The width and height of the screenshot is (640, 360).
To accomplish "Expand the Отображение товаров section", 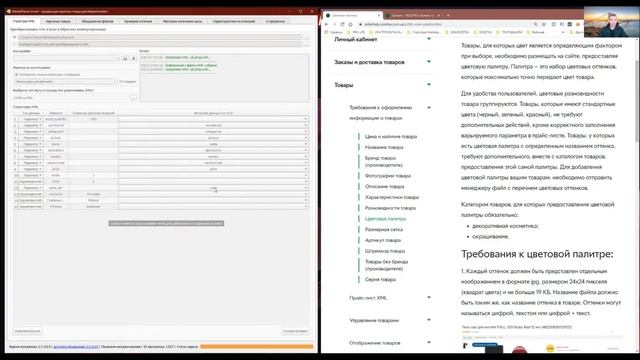I will point(429,342).
